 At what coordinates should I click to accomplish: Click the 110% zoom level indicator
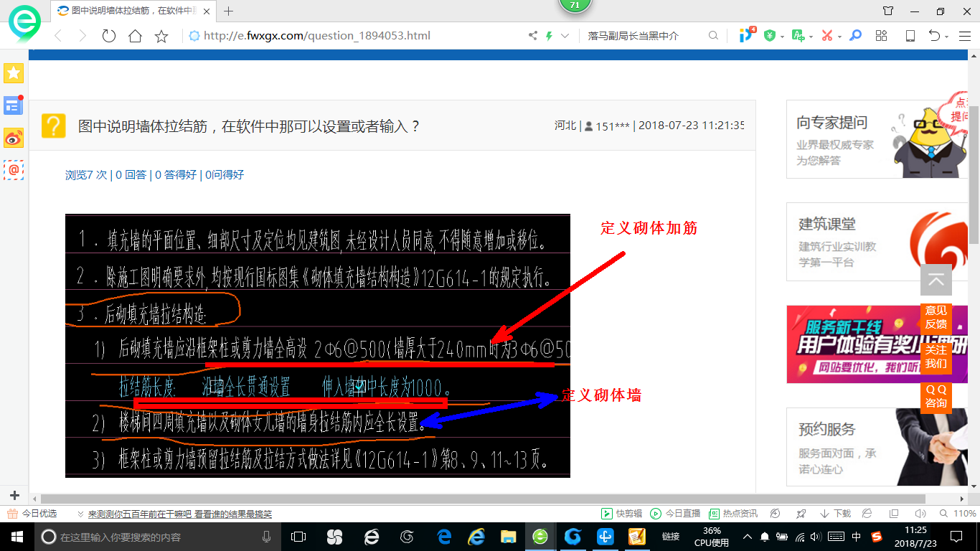tap(965, 514)
